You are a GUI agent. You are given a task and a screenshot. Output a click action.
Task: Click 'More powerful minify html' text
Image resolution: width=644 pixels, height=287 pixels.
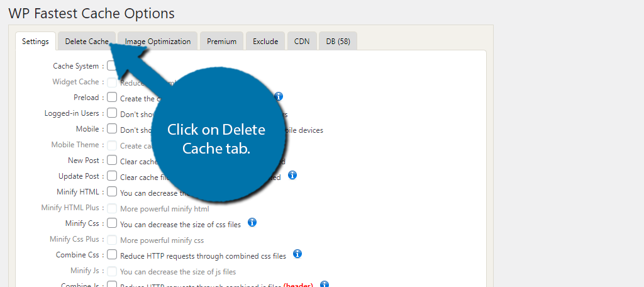[x=165, y=209]
